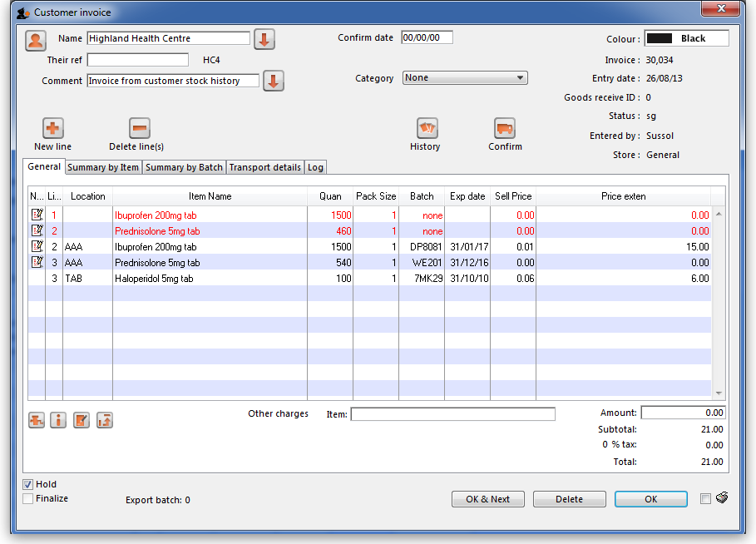The image size is (756, 544).
Task: Open note icon for first Ibuprofen line
Action: 37,215
